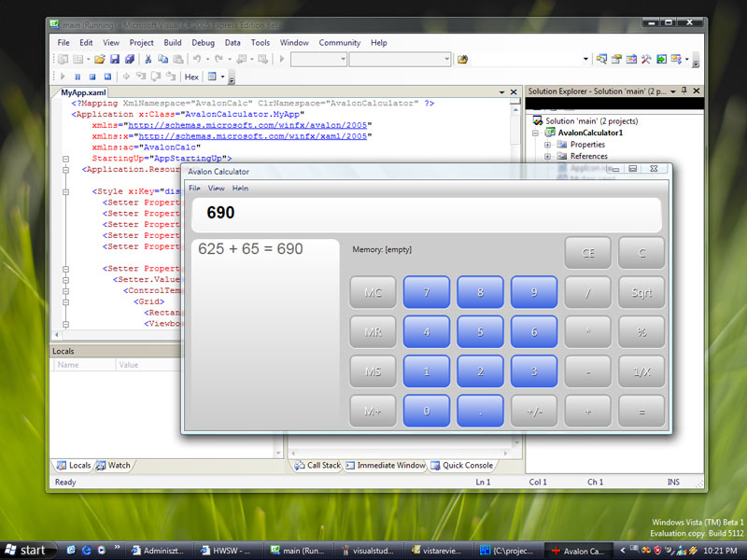Click the Windows start button

pos(28,551)
